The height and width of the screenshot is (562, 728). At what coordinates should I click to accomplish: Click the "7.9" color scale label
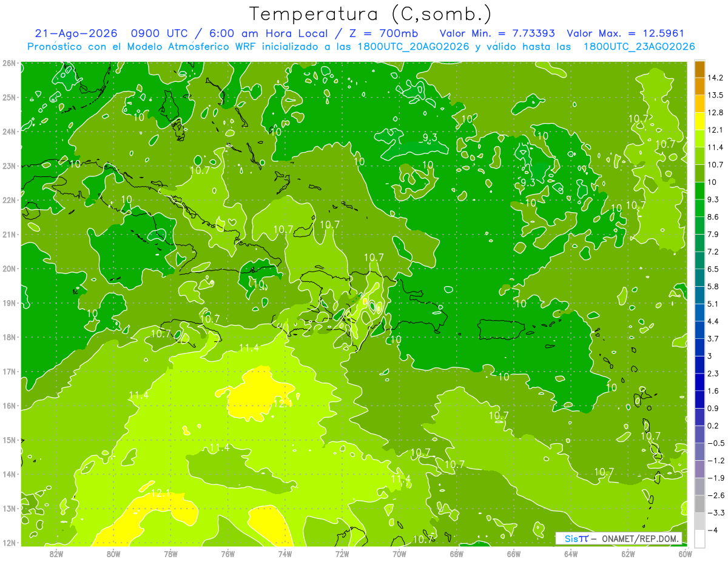pyautogui.click(x=713, y=234)
